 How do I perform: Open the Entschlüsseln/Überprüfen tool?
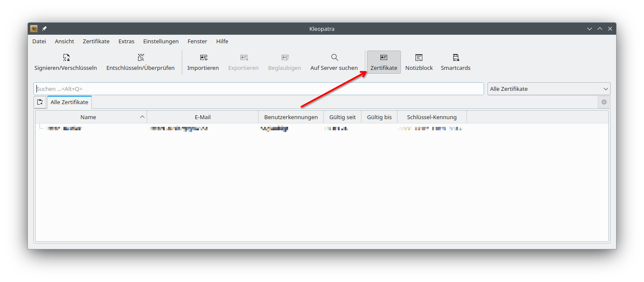pos(141,62)
